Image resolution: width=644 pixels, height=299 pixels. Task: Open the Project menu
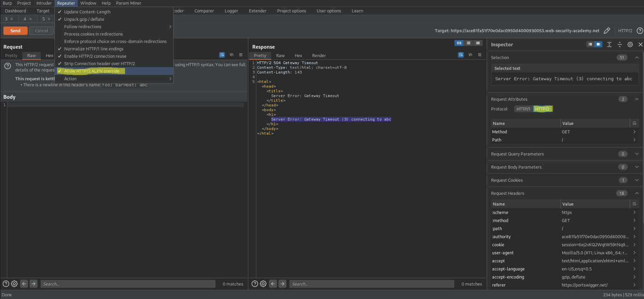[24, 3]
